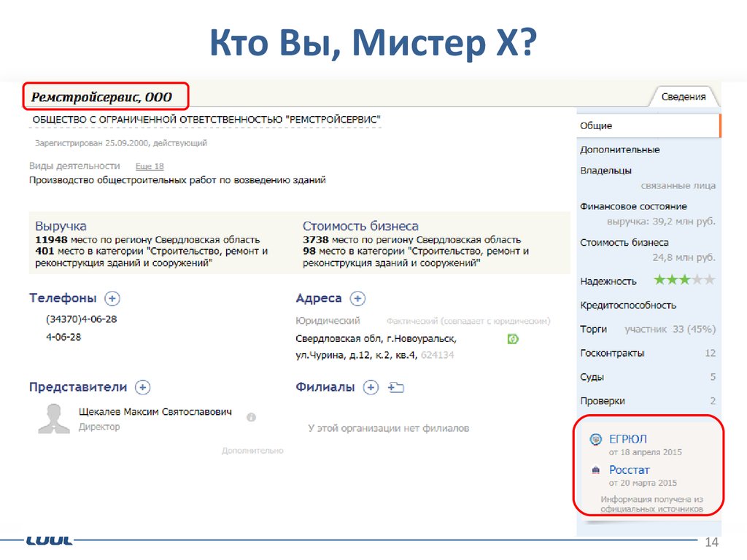
Task: Open Госконтракты section showing 12
Action: [x=612, y=353]
